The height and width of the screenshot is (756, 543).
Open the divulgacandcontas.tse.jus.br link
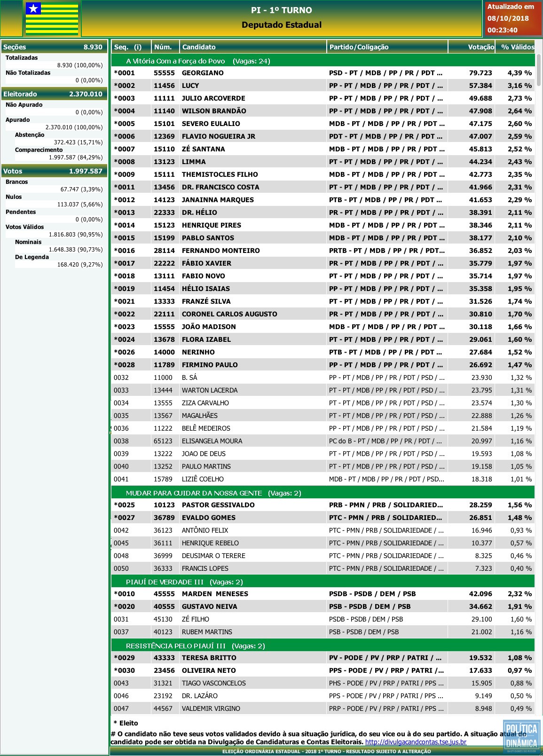(416, 742)
